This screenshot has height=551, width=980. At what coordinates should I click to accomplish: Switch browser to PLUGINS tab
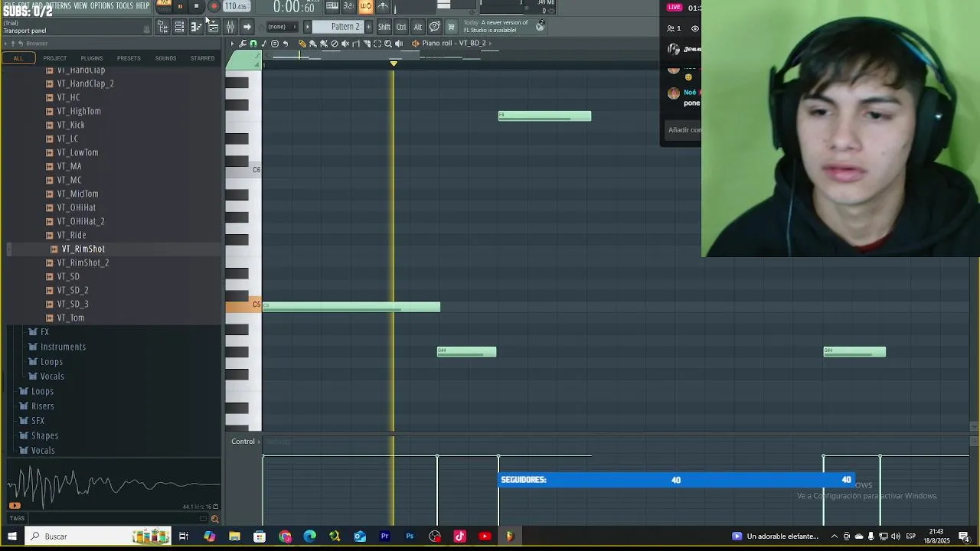click(x=91, y=58)
